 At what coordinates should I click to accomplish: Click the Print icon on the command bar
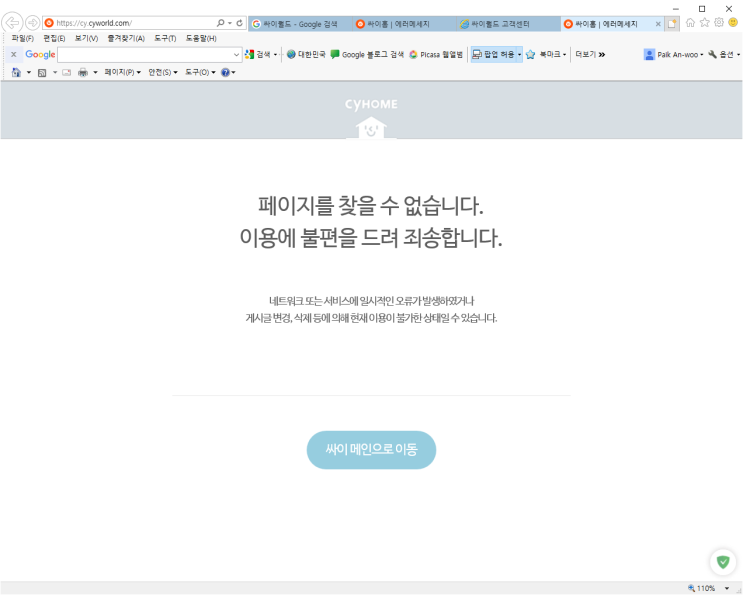point(83,72)
